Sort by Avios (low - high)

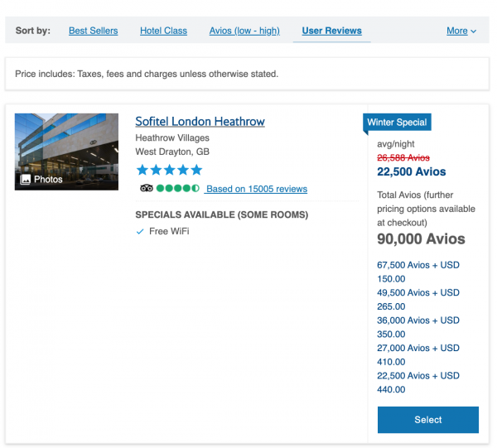244,31
